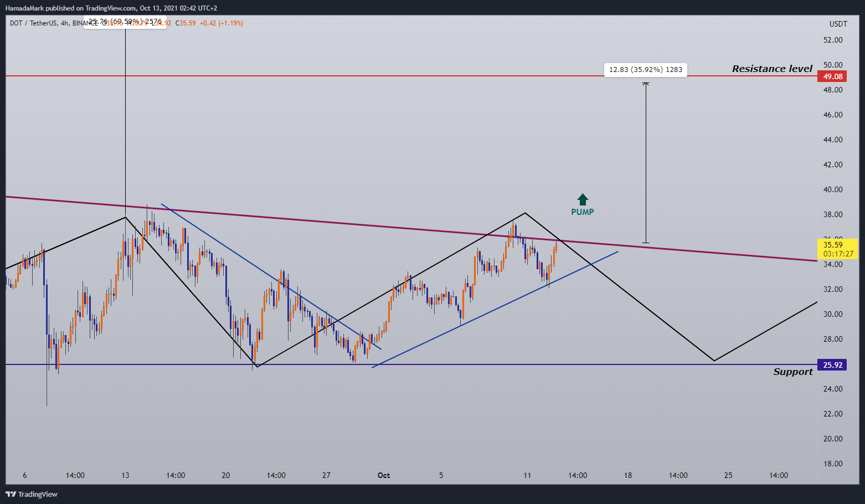Click the "6" date label on time axis
The width and height of the screenshot is (865, 504).
coord(25,475)
